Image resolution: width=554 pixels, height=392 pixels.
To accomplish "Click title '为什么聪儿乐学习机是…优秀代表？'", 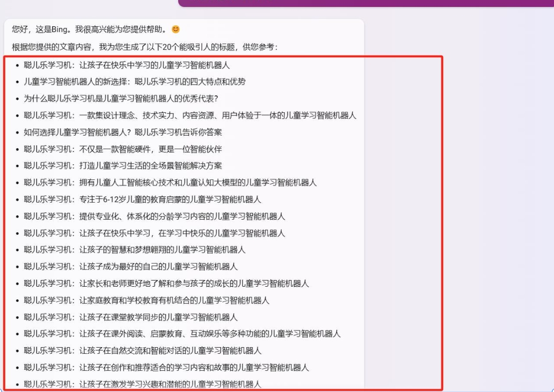I will tap(121, 99).
